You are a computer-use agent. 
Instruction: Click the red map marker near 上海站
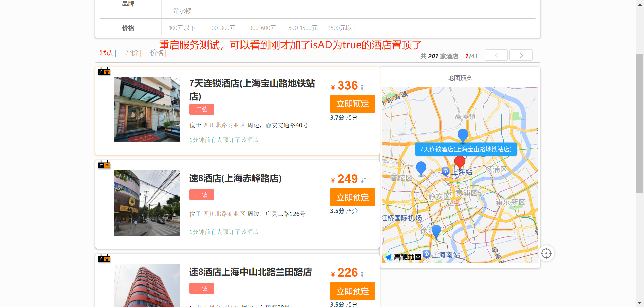460,162
